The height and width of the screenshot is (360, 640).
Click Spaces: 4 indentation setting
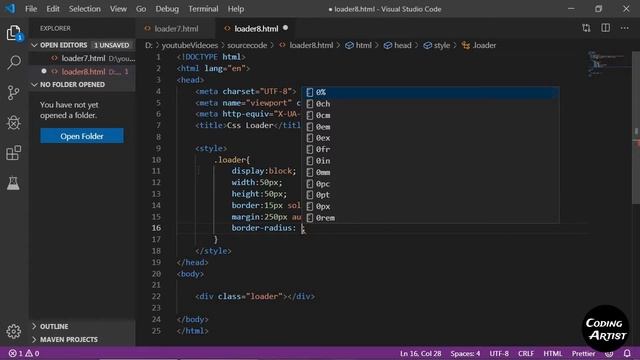click(465, 353)
